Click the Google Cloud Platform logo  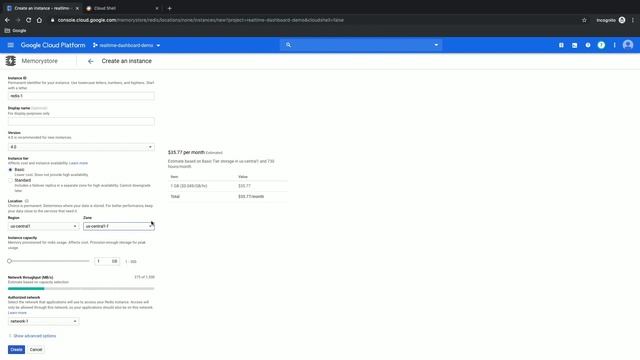click(x=53, y=45)
